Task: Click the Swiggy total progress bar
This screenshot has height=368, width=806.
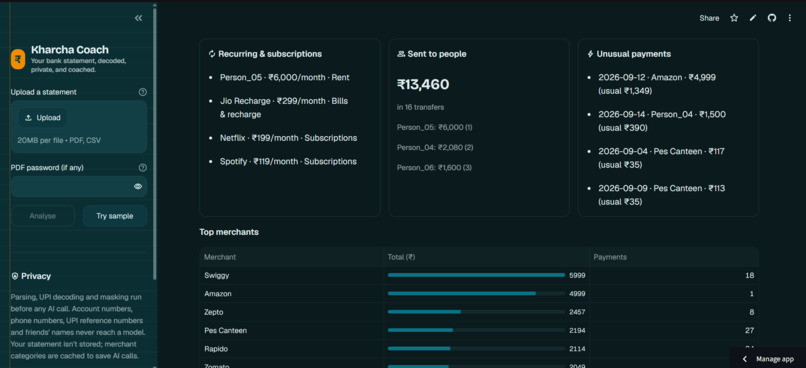Action: click(x=476, y=275)
